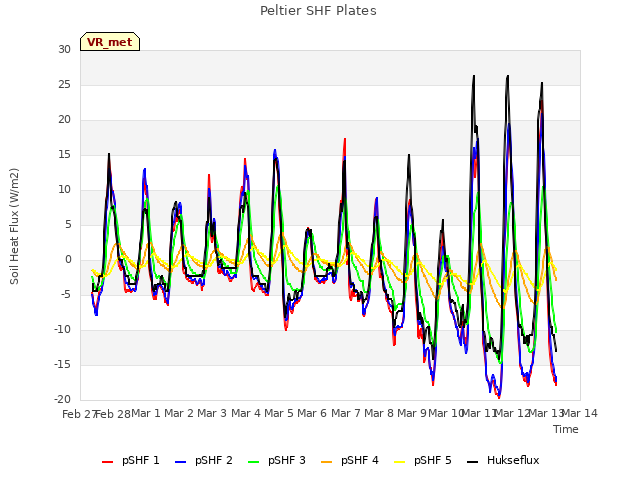Click the Mar 5 x-axis tick label

[279, 413]
